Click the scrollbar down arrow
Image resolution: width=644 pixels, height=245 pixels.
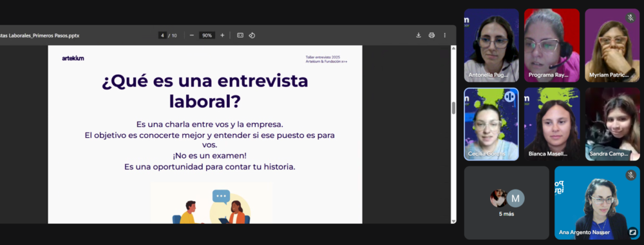(x=453, y=221)
